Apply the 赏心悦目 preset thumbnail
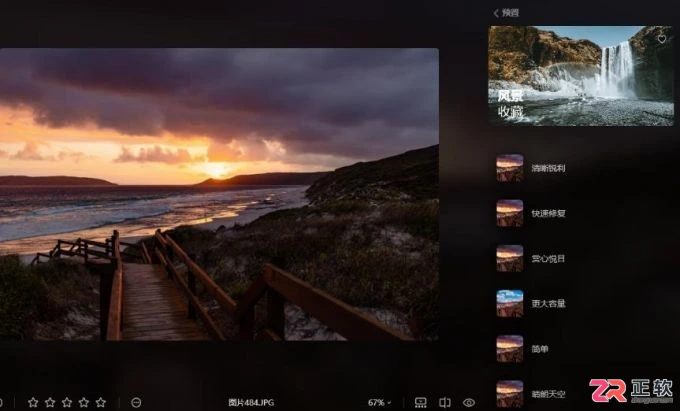The height and width of the screenshot is (411, 680). tap(510, 258)
